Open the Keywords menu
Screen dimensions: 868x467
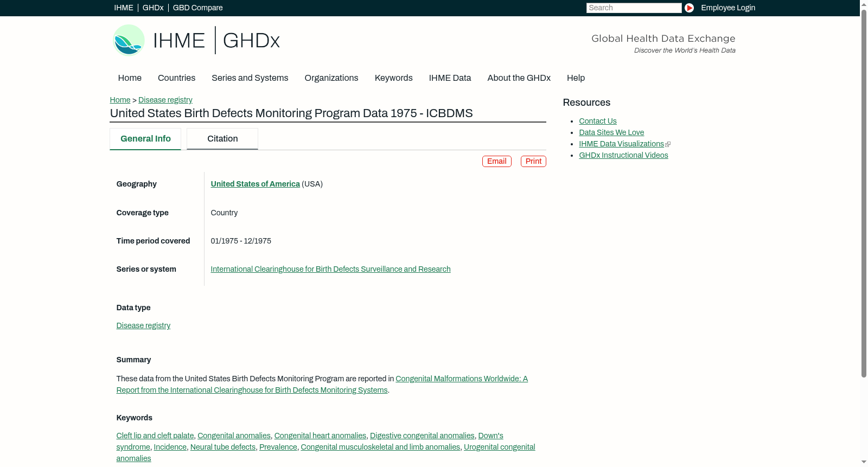coord(394,78)
